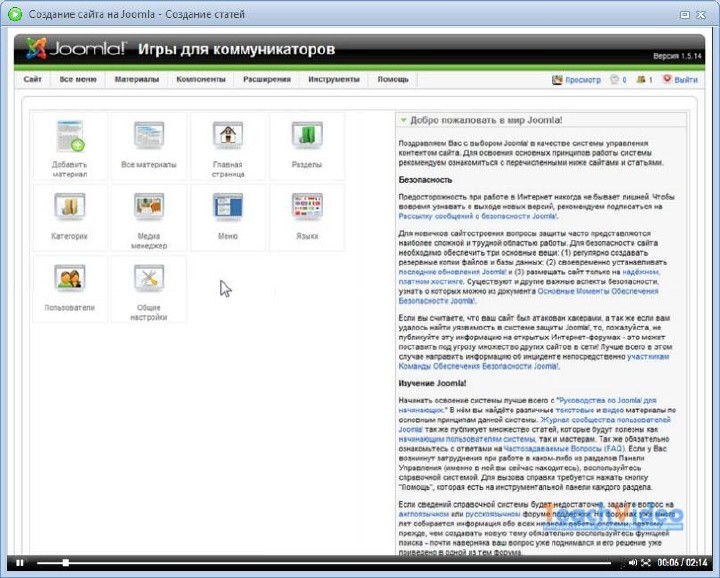720x578 pixels.
Task: Open the Помощь menu
Action: [x=393, y=79]
